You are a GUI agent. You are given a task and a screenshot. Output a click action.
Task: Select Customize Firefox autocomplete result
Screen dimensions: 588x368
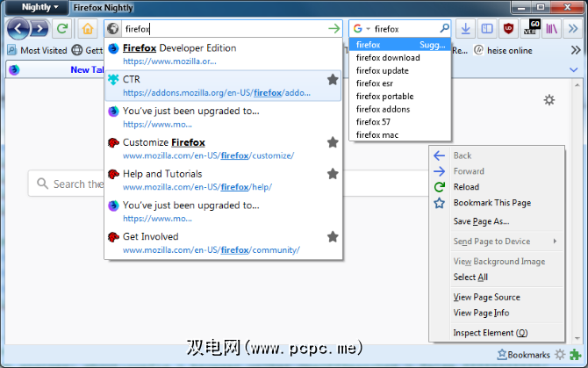click(x=223, y=148)
